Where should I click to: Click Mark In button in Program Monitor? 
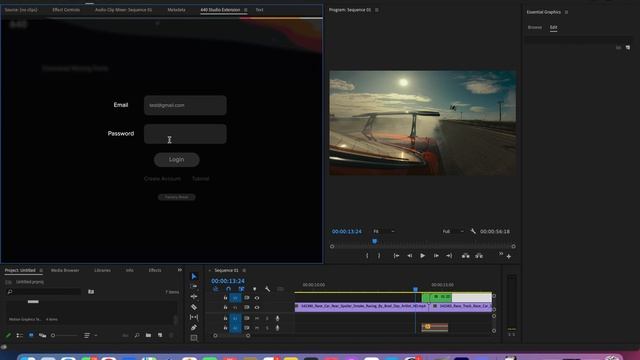(x=367, y=256)
